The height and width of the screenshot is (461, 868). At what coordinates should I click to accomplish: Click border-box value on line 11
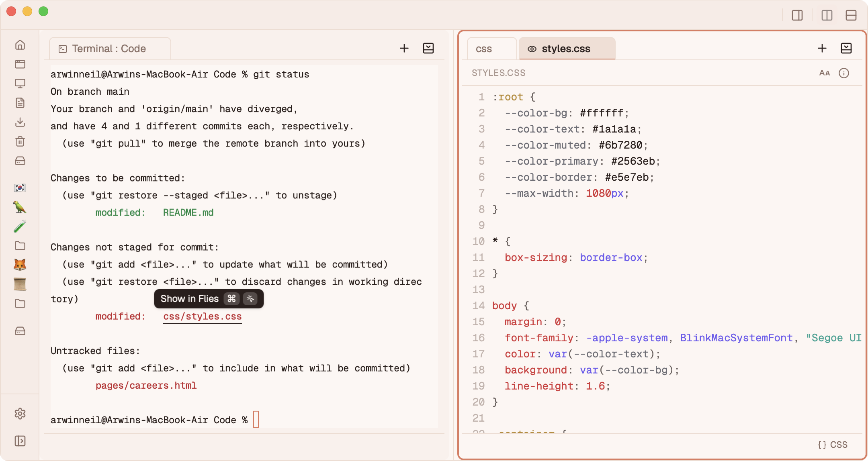(x=611, y=257)
